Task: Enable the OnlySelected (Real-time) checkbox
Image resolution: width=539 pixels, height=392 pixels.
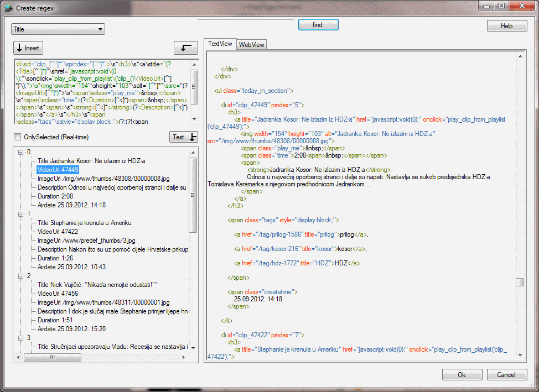Action: tap(18, 137)
